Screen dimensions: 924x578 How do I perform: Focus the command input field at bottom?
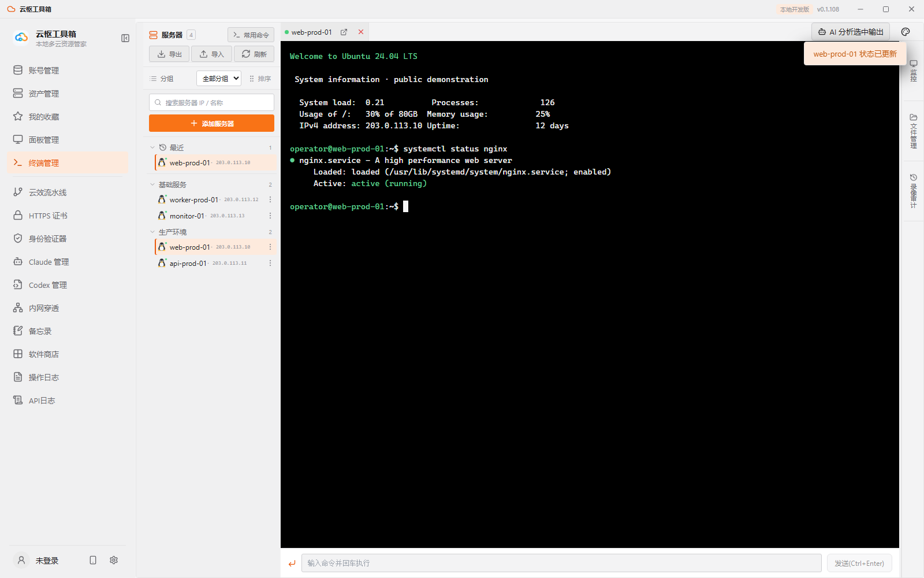click(561, 563)
